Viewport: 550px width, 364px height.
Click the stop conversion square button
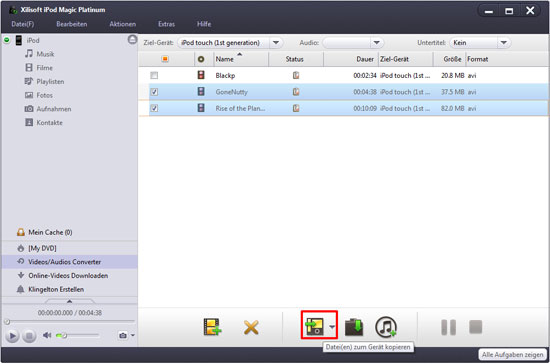(476, 327)
